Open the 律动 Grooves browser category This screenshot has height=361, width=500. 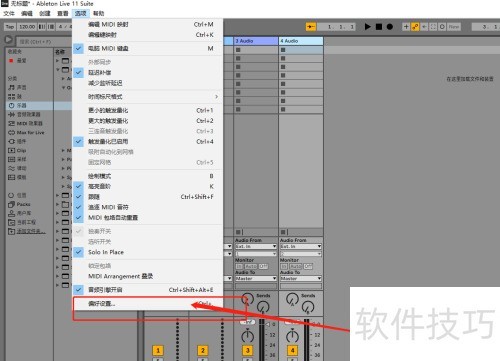point(17,168)
